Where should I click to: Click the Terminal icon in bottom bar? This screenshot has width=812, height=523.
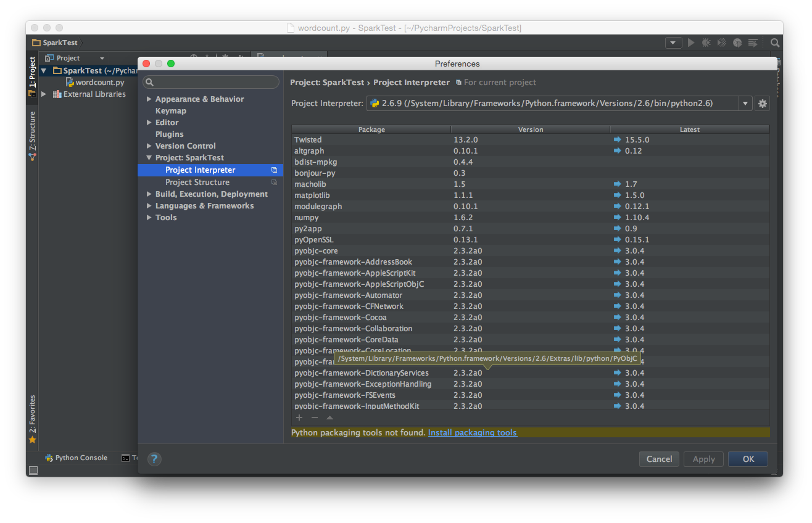pos(125,458)
